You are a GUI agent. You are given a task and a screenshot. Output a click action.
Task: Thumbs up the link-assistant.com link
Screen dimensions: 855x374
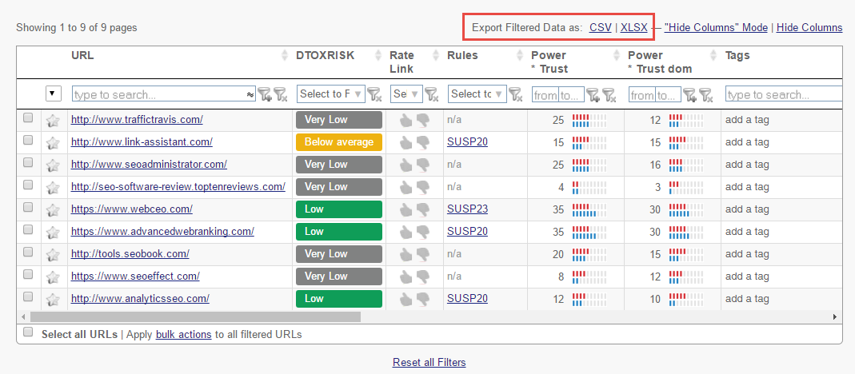coord(406,142)
